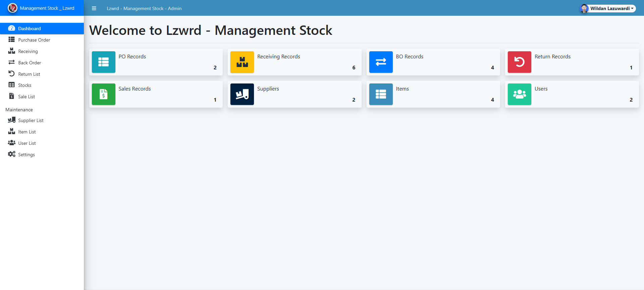644x290 pixels.
Task: Click the user avatar picture in header
Action: point(584,8)
